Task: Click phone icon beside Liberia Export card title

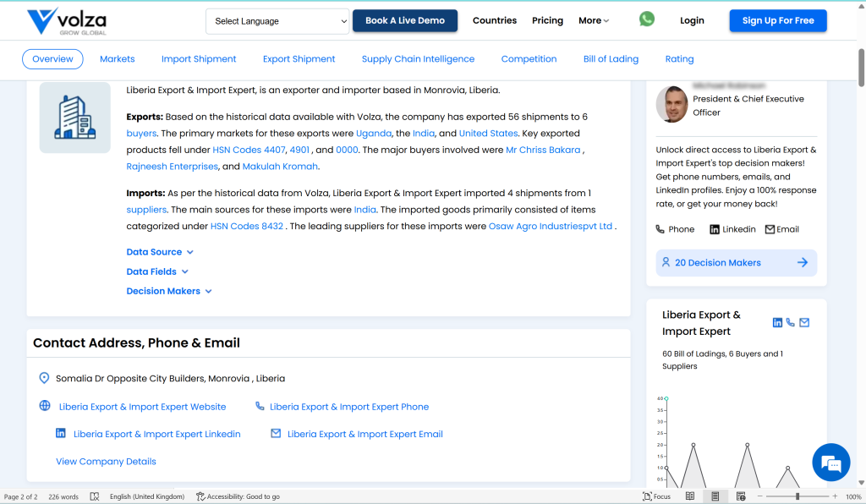Action: 791,322
